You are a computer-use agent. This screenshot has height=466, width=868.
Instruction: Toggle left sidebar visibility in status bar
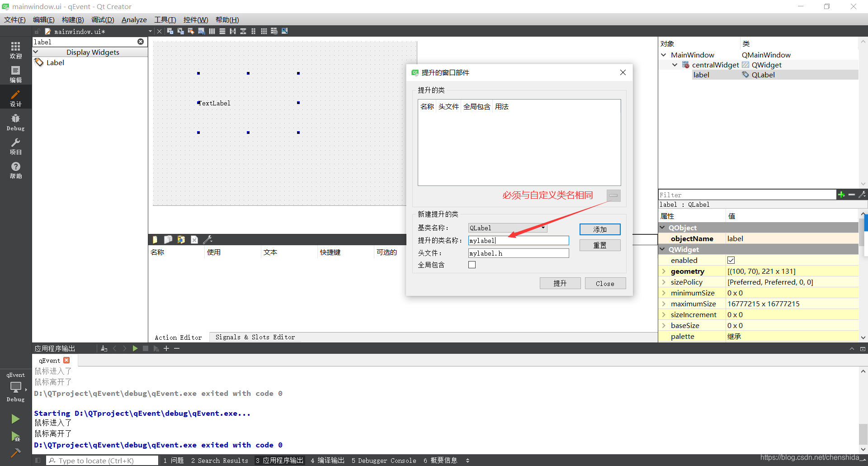click(x=38, y=461)
